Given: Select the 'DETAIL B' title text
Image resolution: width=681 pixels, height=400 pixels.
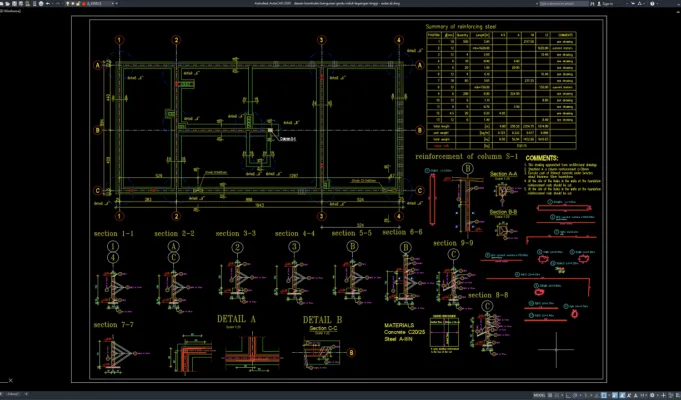Looking at the screenshot, I should coord(322,320).
